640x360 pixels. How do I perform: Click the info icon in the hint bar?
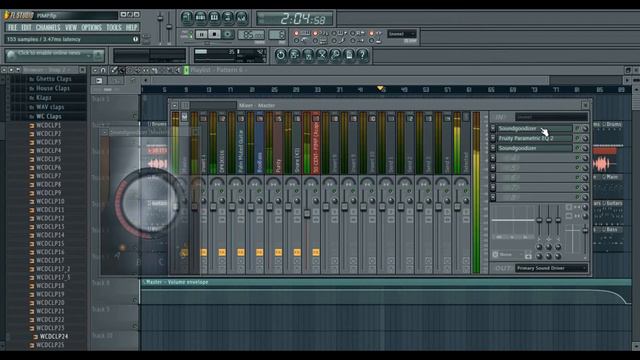(x=136, y=39)
